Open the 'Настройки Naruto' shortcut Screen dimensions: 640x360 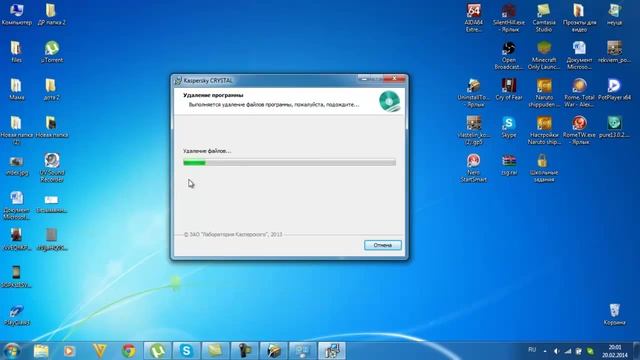coord(544,130)
